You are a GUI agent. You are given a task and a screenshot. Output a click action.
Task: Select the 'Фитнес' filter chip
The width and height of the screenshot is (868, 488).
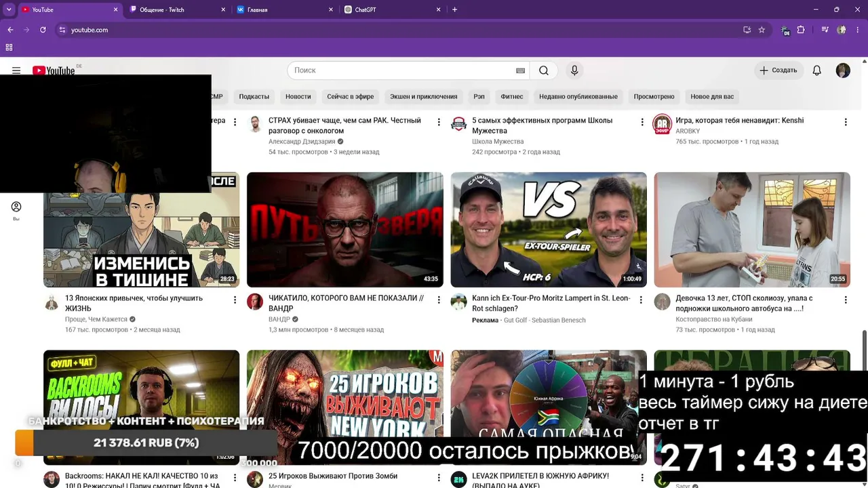point(512,96)
